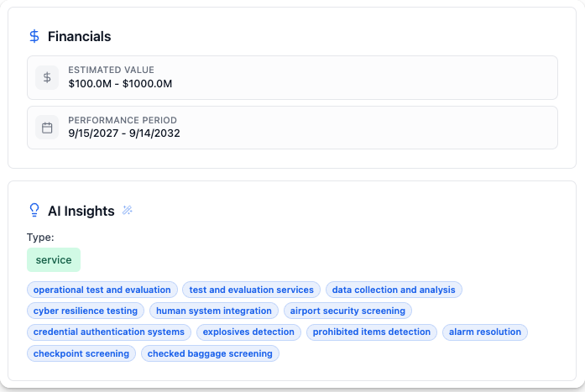Click the human system integration tag
Image resolution: width=585 pixels, height=392 pixels.
click(x=214, y=311)
